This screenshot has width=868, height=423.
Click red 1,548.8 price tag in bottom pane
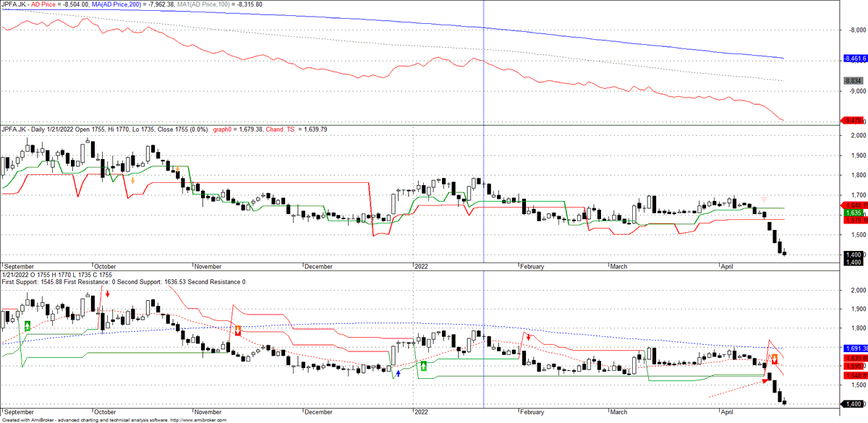tap(854, 375)
